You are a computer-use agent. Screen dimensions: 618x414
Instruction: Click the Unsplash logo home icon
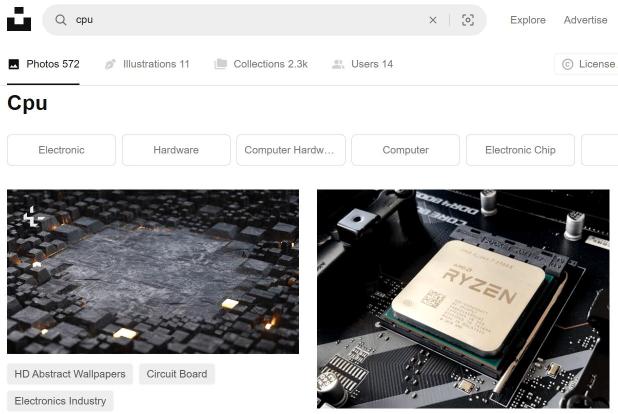coord(19,20)
